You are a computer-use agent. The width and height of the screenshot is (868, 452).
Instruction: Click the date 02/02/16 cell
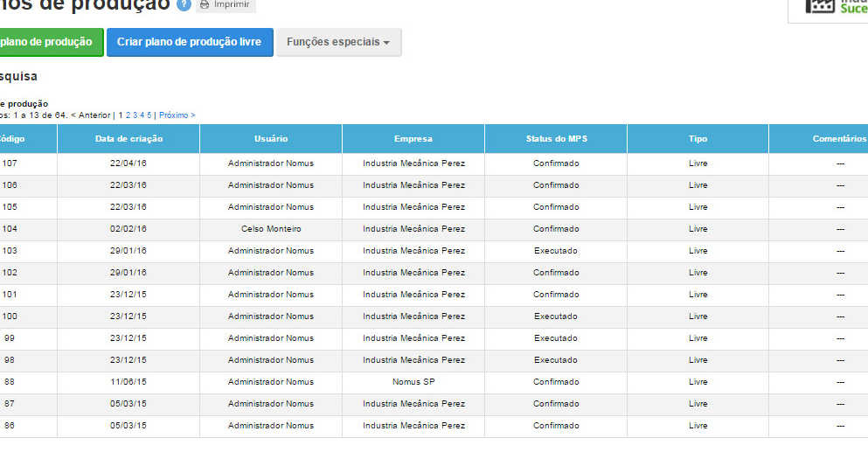pos(128,229)
